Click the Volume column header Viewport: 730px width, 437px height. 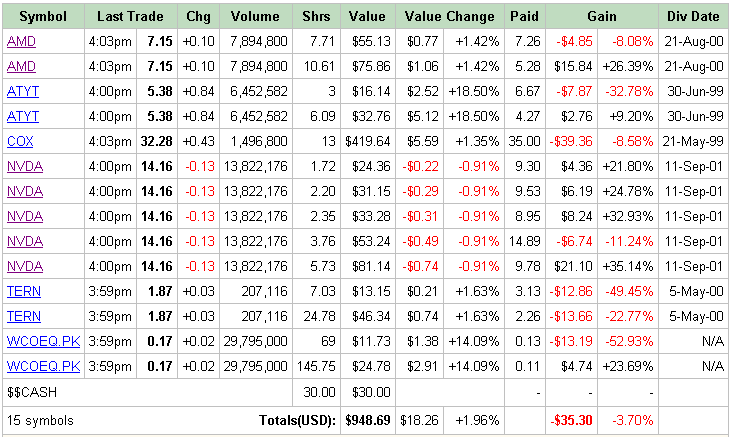pyautogui.click(x=255, y=16)
